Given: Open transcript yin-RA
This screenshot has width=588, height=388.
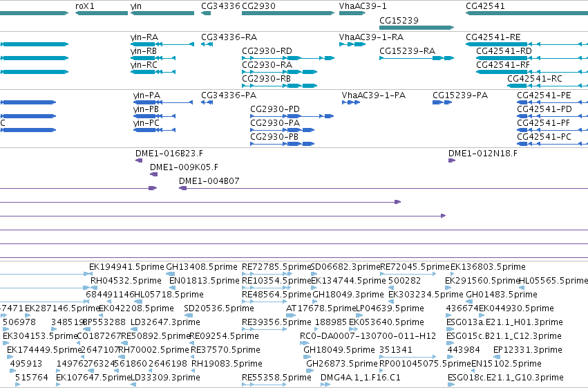Looking at the screenshot, I should click(x=144, y=37).
